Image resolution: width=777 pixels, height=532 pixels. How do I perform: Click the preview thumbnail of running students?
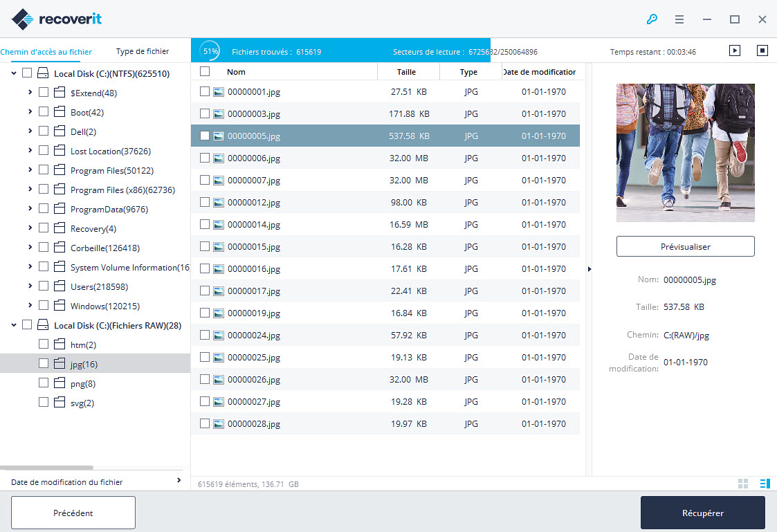coord(686,153)
